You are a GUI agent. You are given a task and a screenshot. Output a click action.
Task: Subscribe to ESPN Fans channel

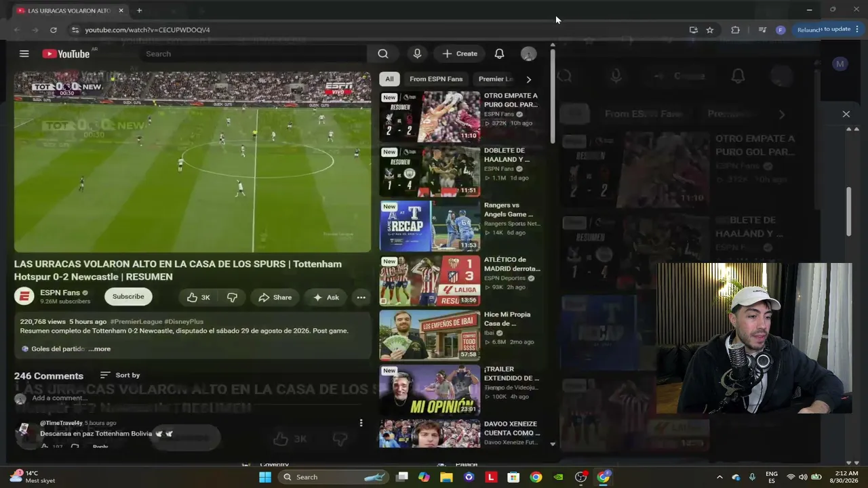128,297
